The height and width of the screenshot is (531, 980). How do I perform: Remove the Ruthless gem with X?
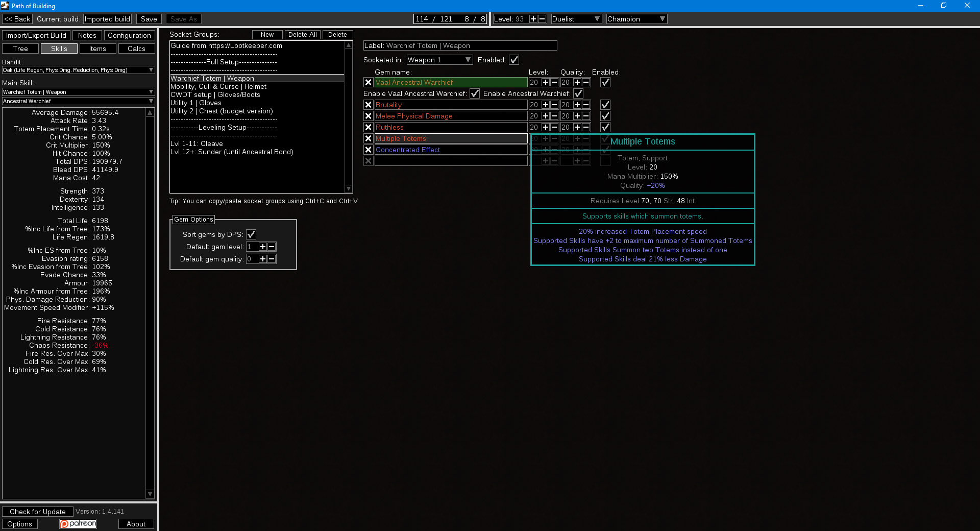click(368, 127)
